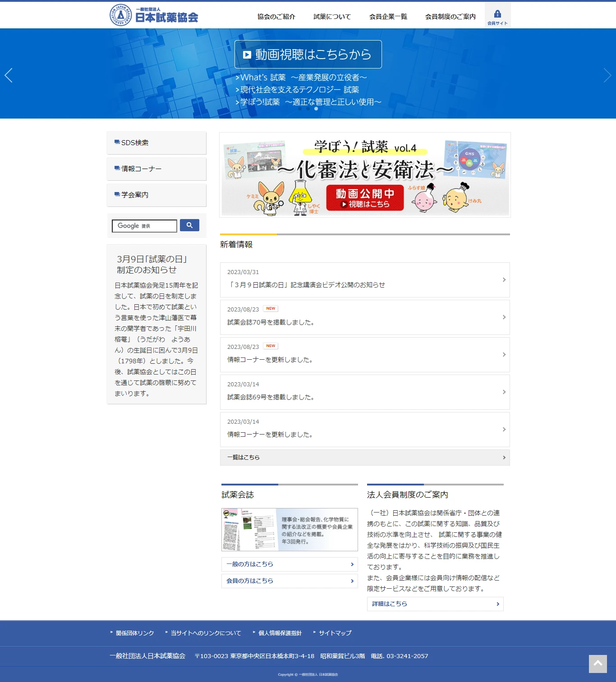The image size is (616, 682).
Task: Select the second carousel dot indicator
Action: tap(308, 109)
